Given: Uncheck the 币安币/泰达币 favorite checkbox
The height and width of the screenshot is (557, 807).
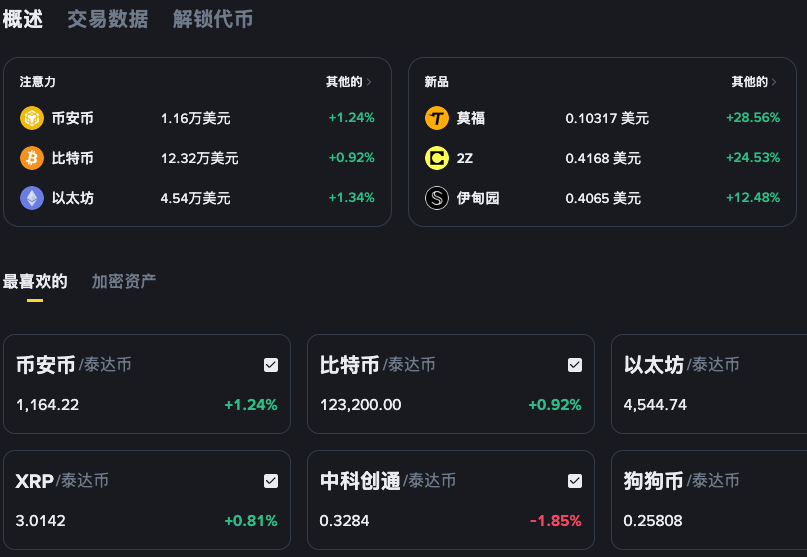Looking at the screenshot, I should click(x=271, y=365).
